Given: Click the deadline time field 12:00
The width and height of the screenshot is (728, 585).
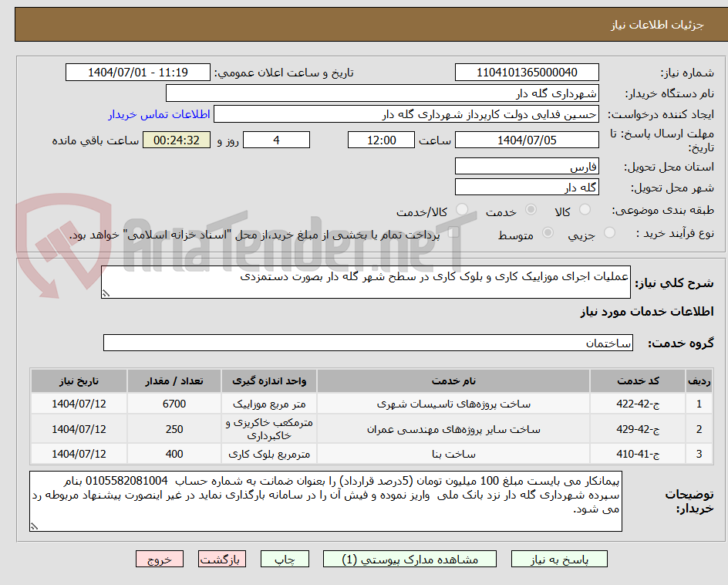Looking at the screenshot, I should point(381,140).
